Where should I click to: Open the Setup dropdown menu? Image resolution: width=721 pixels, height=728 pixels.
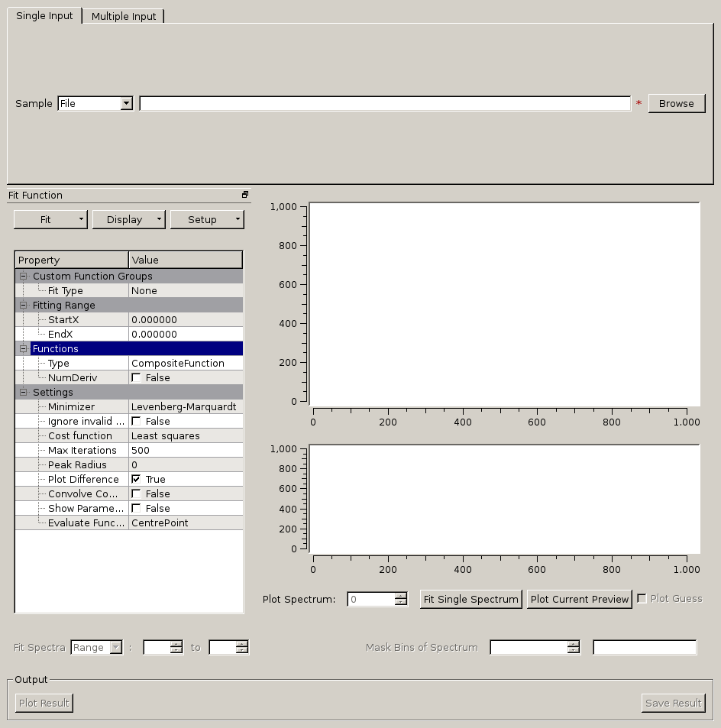pyautogui.click(x=206, y=220)
